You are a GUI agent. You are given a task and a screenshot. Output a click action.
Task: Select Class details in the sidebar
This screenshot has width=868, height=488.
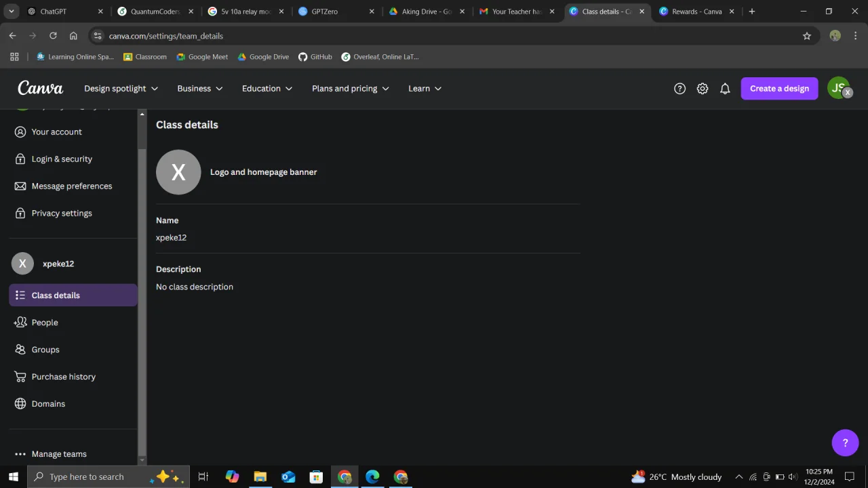tap(73, 296)
